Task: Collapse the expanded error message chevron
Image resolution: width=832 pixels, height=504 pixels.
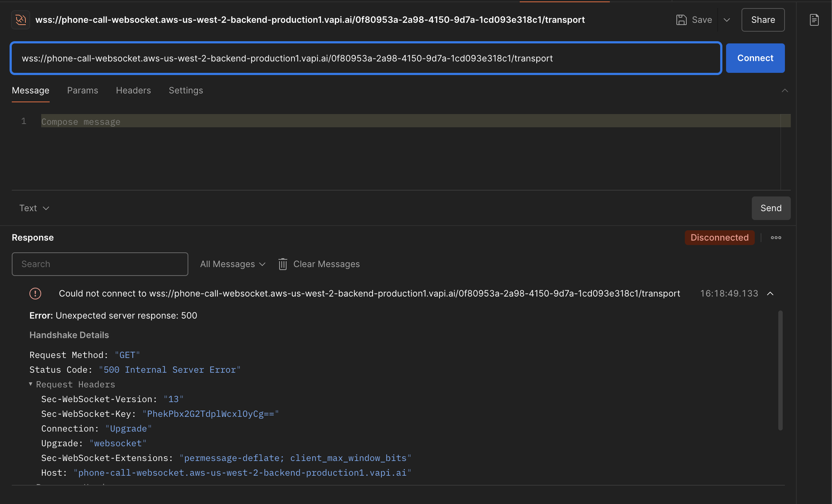Action: tap(770, 294)
